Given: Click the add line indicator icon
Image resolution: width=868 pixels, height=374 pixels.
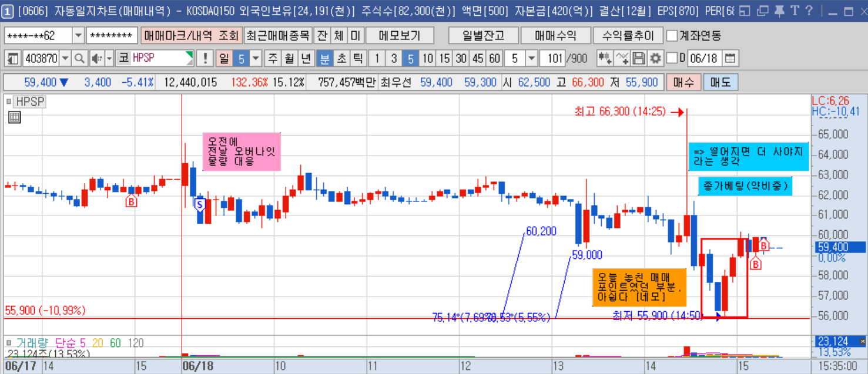Looking at the screenshot, I should tap(622, 59).
